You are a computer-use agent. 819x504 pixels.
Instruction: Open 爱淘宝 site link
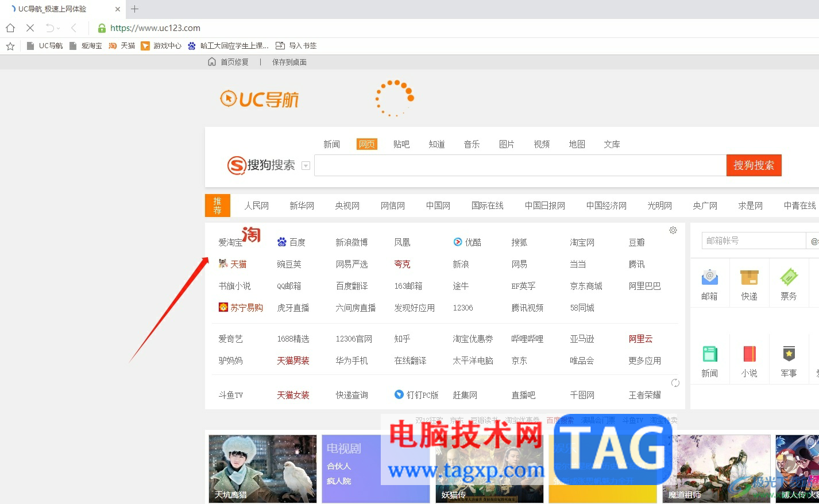point(230,243)
